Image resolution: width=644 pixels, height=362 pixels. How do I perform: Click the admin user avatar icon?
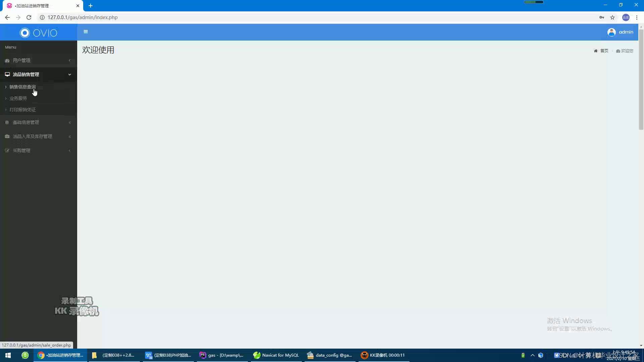tap(611, 32)
